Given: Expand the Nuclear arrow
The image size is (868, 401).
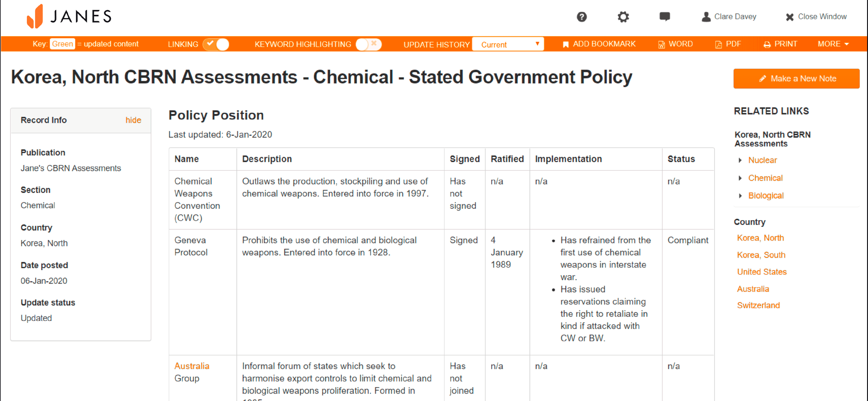Looking at the screenshot, I should coord(740,160).
